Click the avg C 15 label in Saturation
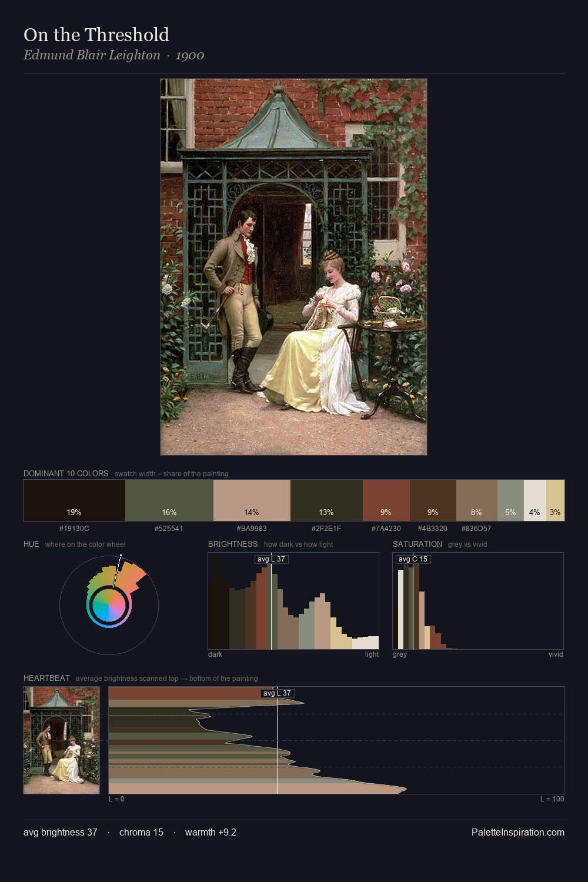Screen dimensions: 588x882 click(x=413, y=559)
